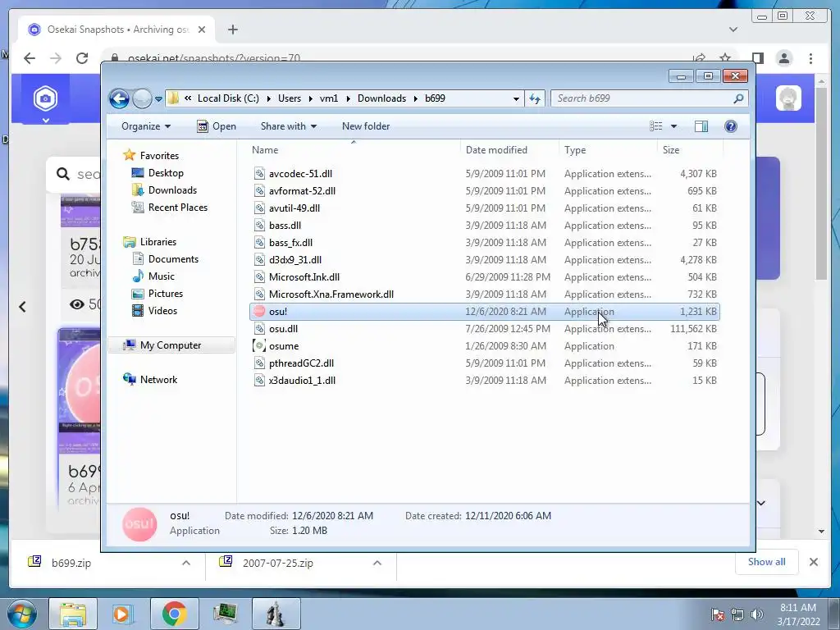Select the d3dx9_31.dll file icon

pos(259,260)
